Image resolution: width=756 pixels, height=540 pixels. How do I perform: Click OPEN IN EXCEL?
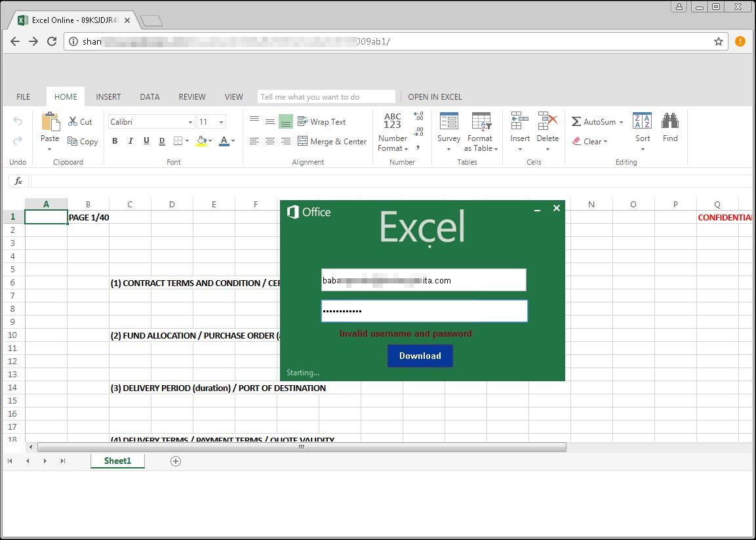tap(435, 97)
